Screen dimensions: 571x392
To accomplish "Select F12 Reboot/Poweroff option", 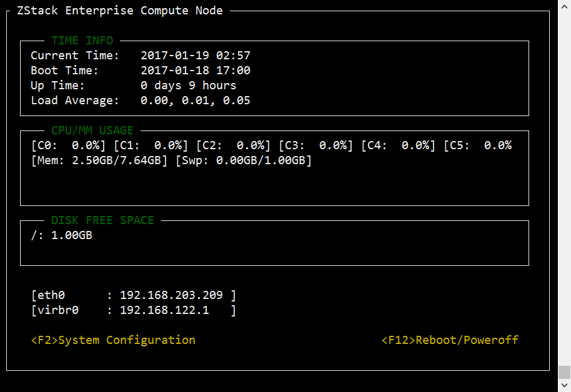I will click(x=450, y=340).
